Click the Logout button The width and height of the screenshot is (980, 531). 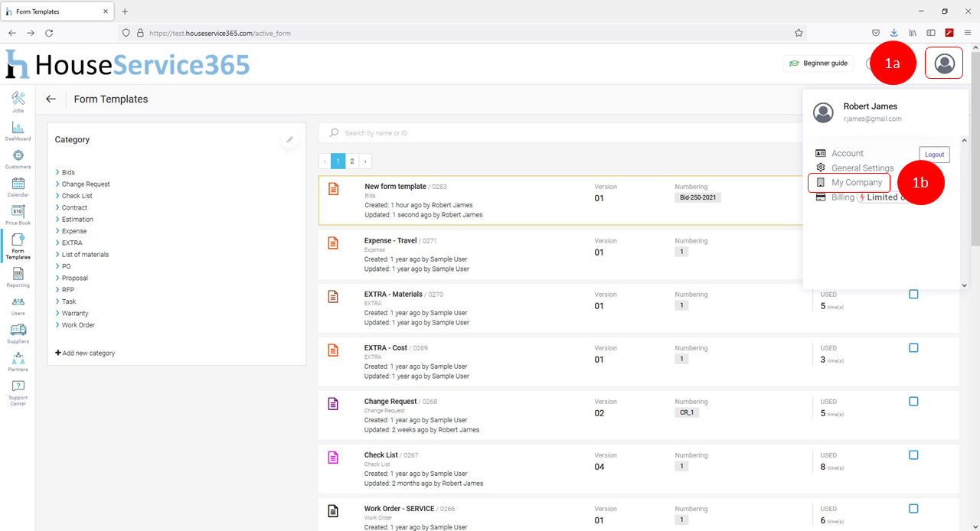point(934,155)
